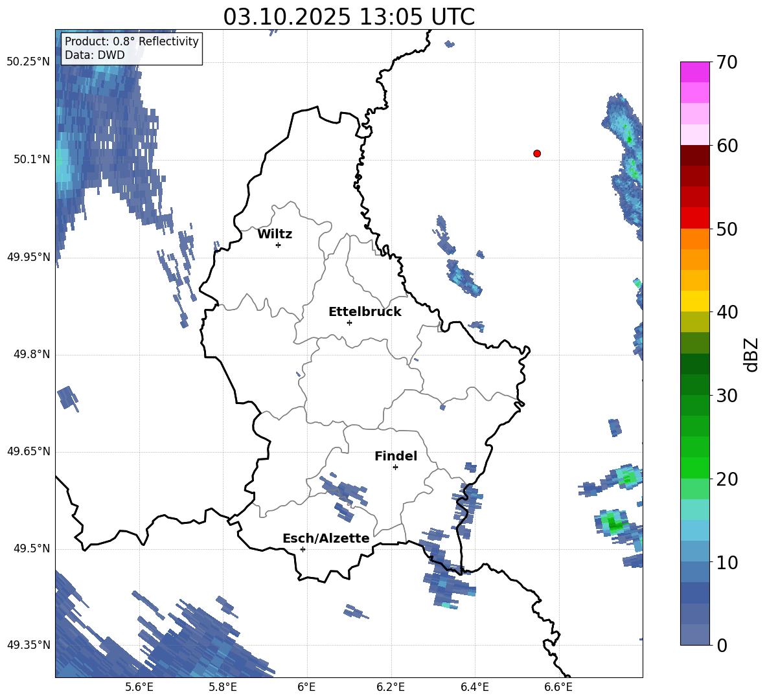
Task: Click the radar echo southwest of Findel
Action: [345, 496]
